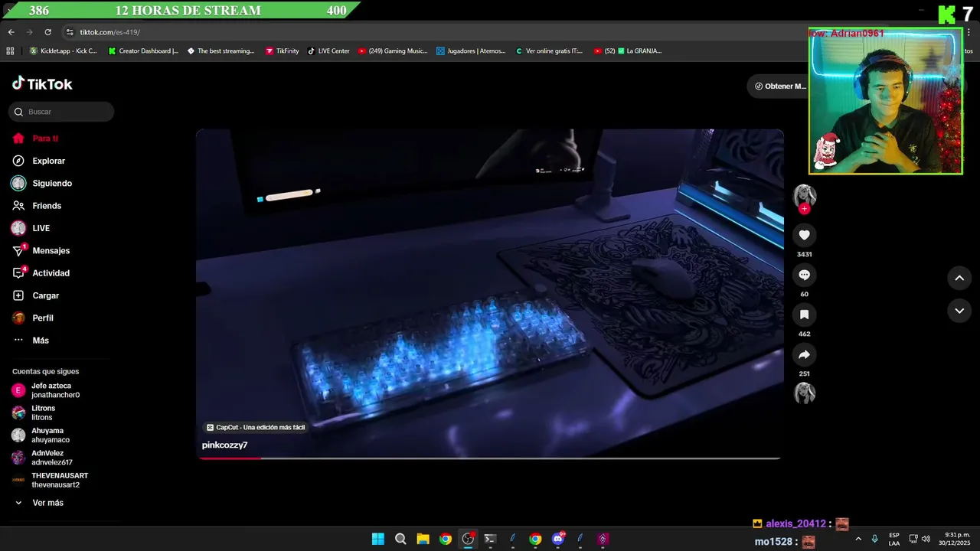Open The best streaming bookmark
Screen dimensions: 980x551
[221, 51]
